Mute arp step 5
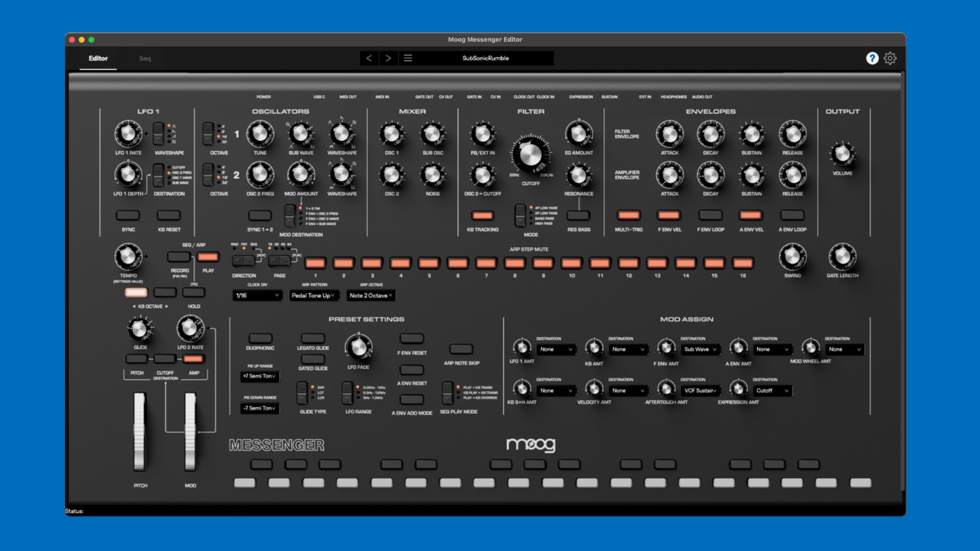Image resolution: width=980 pixels, height=551 pixels. point(429,263)
